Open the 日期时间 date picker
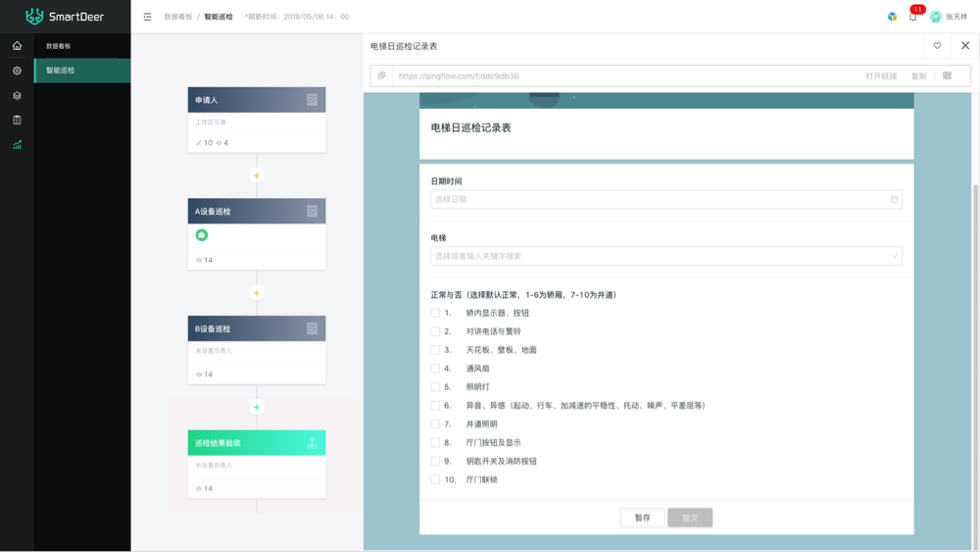Screen dimensions: 980x552 point(666,199)
